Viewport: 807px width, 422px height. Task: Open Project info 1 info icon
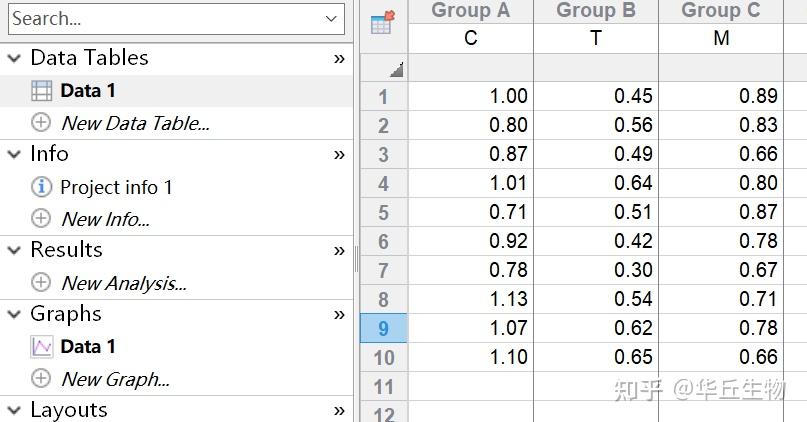coord(42,187)
